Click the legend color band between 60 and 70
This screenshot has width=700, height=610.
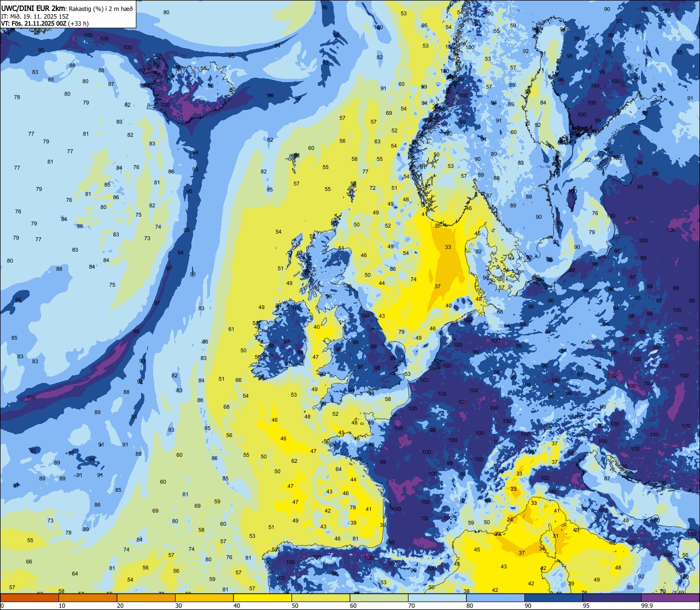(x=379, y=597)
